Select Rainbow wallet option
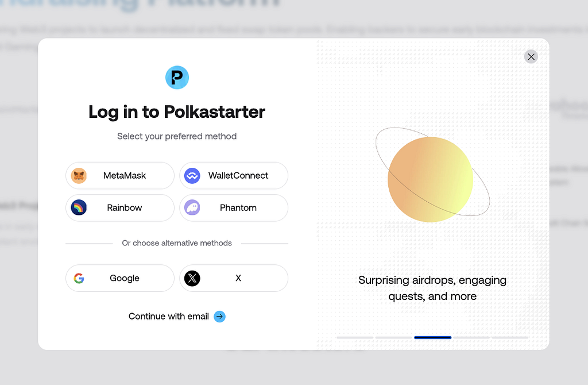 pos(120,207)
